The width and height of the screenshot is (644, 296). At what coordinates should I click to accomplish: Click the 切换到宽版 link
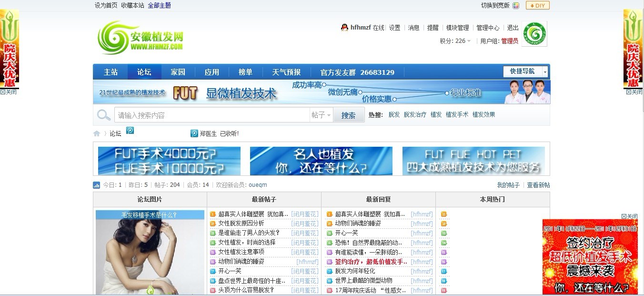[495, 6]
